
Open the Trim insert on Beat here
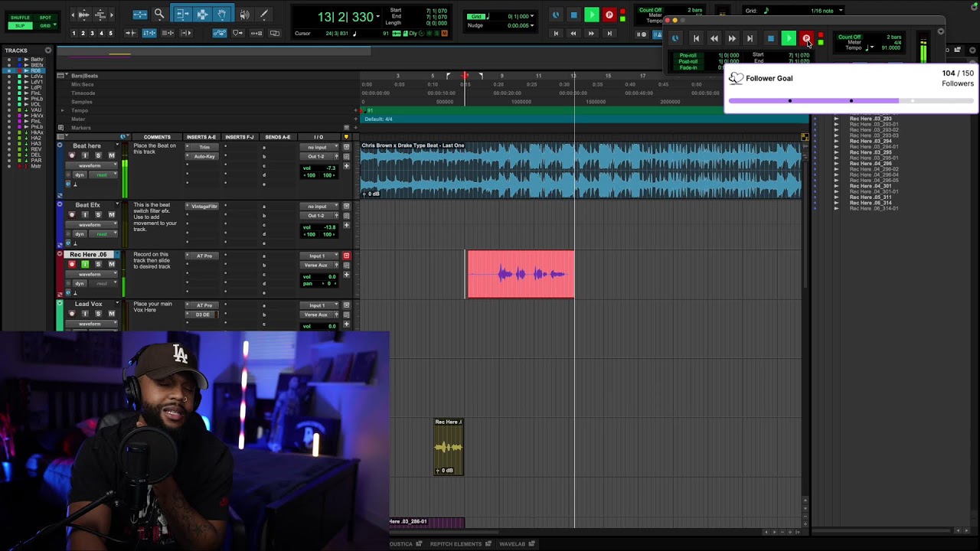(x=204, y=147)
